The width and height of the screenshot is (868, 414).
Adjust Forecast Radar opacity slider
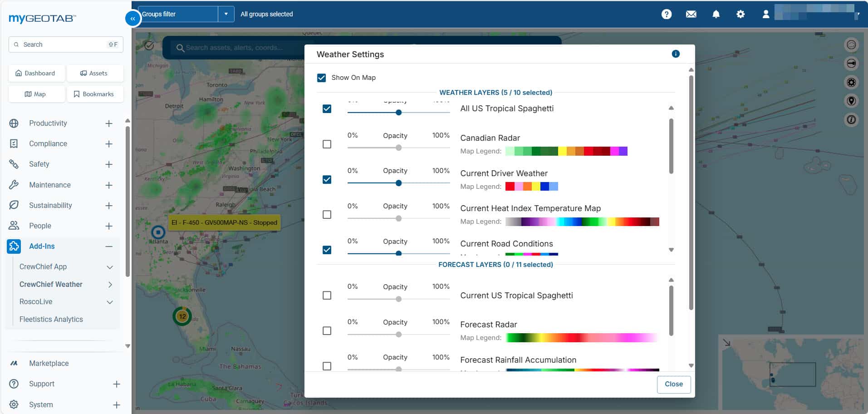point(398,335)
